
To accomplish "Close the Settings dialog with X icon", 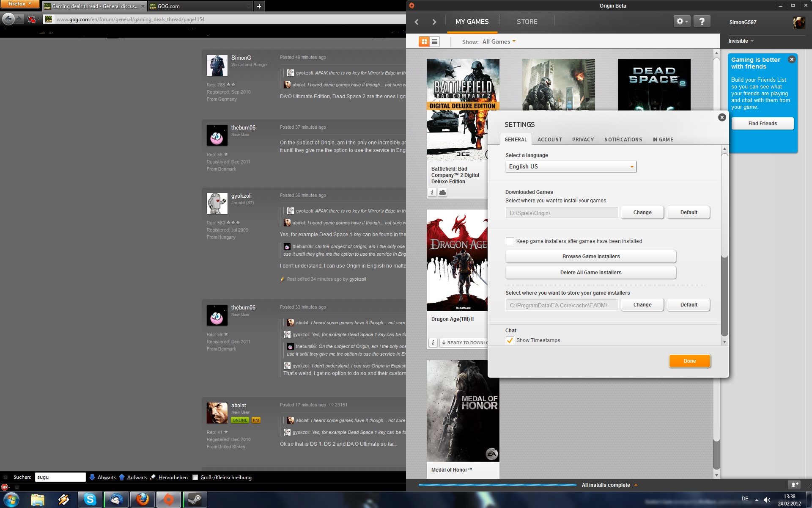I will (722, 117).
